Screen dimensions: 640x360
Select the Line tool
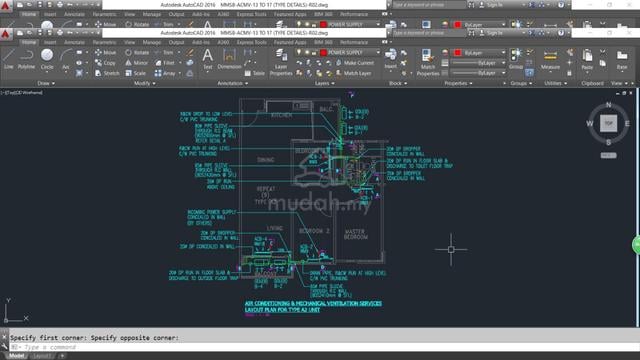pos(9,58)
